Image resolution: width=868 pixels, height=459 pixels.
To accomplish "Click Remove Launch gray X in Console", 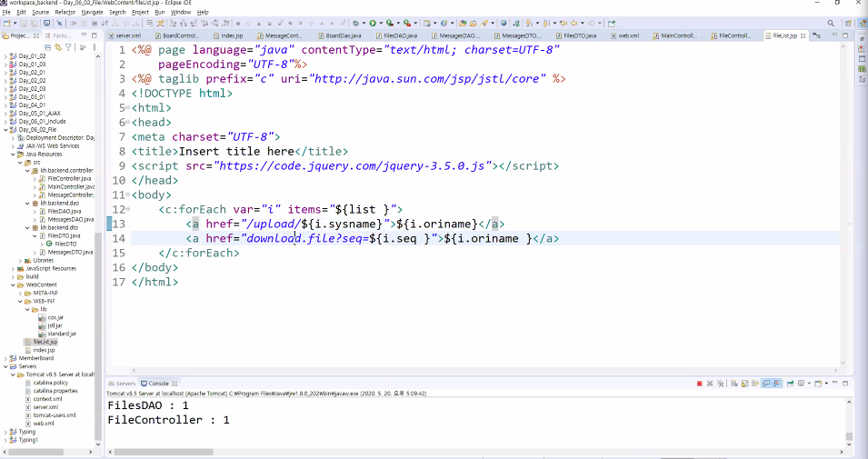I will pyautogui.click(x=710, y=384).
